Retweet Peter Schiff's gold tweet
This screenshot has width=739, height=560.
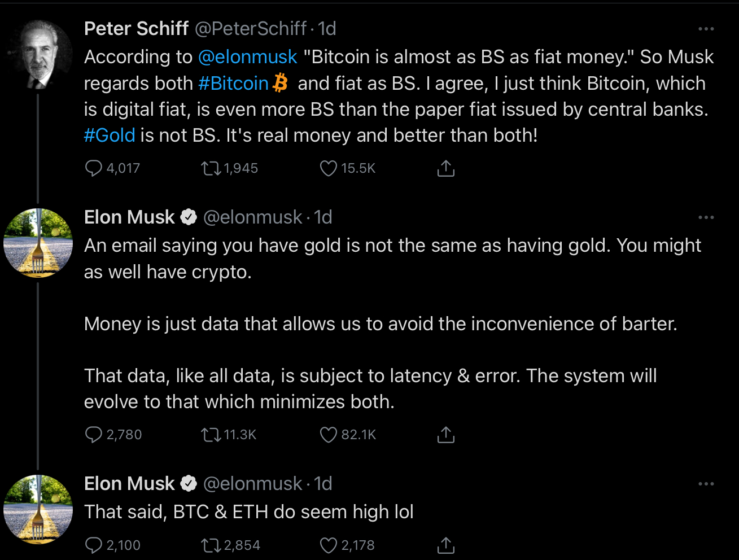click(211, 168)
